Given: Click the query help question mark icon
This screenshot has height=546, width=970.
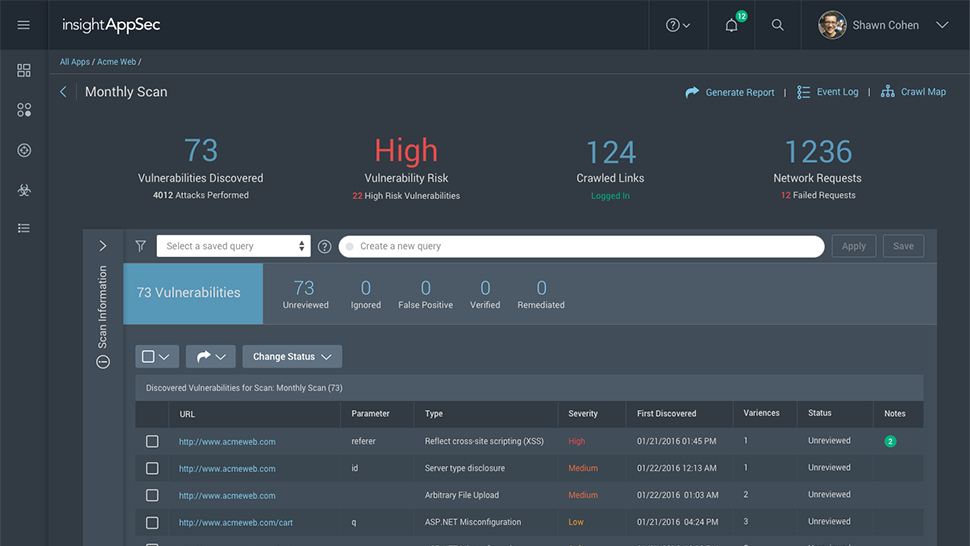Looking at the screenshot, I should (x=324, y=247).
